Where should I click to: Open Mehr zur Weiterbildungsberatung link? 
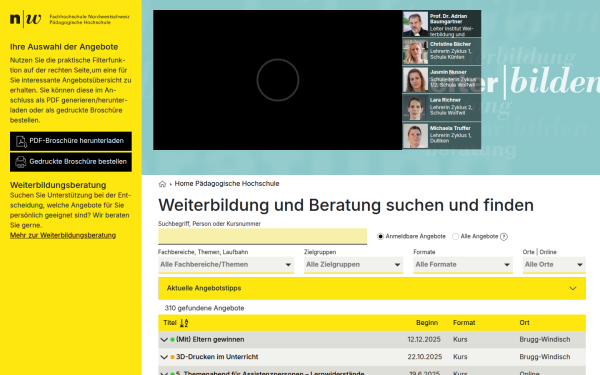(63, 235)
